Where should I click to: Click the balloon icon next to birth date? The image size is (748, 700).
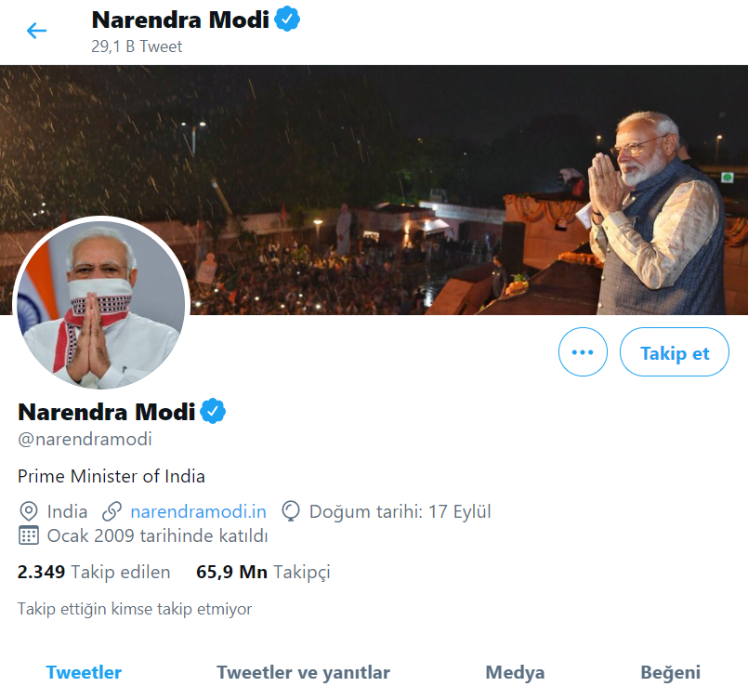(x=291, y=510)
